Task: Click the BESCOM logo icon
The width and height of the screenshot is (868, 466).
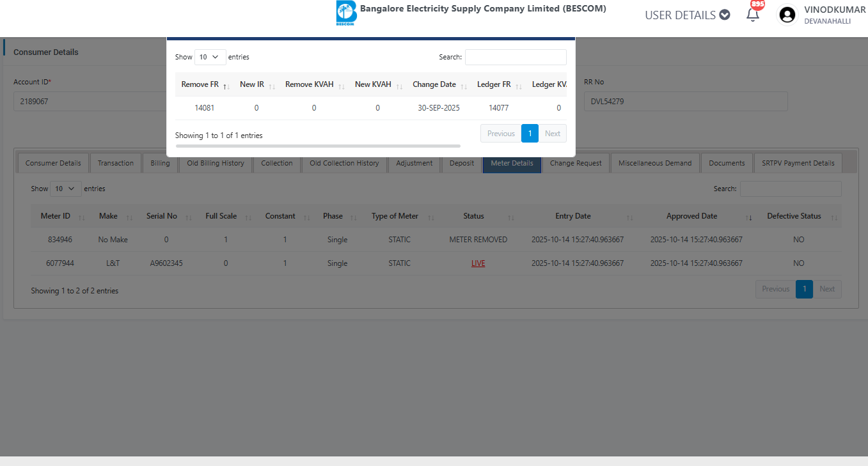Action: coord(346,13)
